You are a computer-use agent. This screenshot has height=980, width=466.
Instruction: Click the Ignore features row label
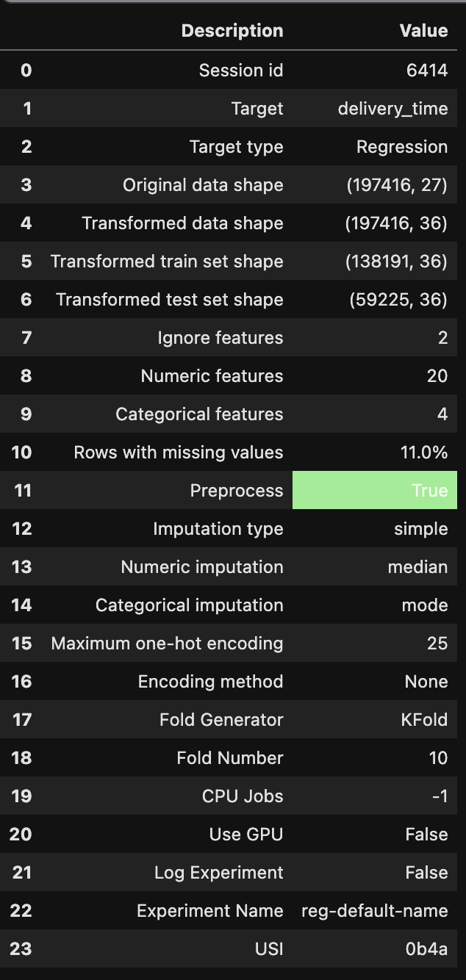221,338
